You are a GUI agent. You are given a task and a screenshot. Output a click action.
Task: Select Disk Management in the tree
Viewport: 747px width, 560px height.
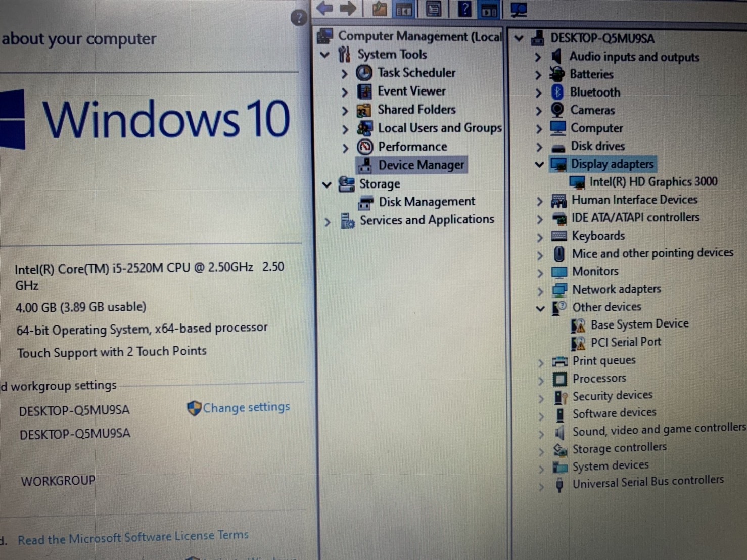[426, 202]
